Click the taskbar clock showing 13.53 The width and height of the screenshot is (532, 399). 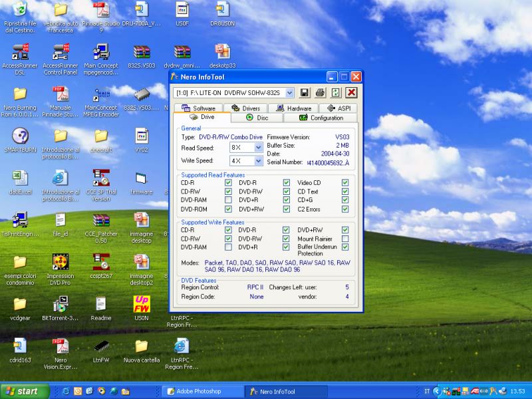pyautogui.click(x=518, y=391)
